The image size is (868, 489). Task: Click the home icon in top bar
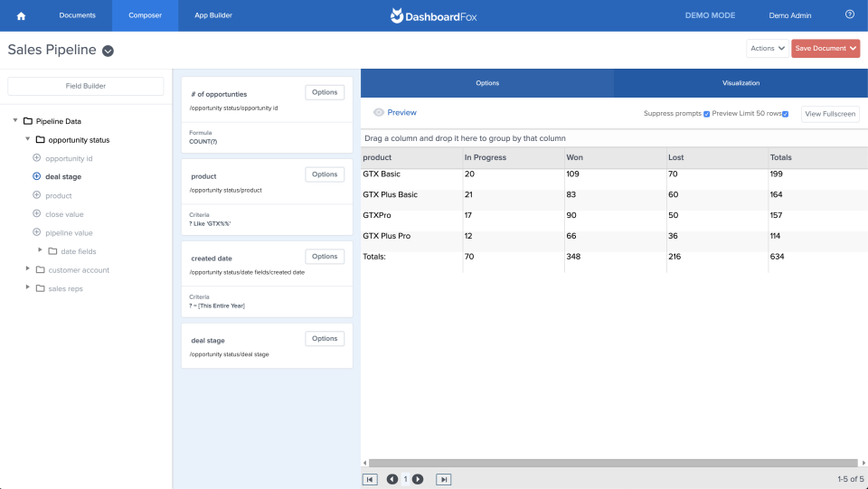[21, 15]
